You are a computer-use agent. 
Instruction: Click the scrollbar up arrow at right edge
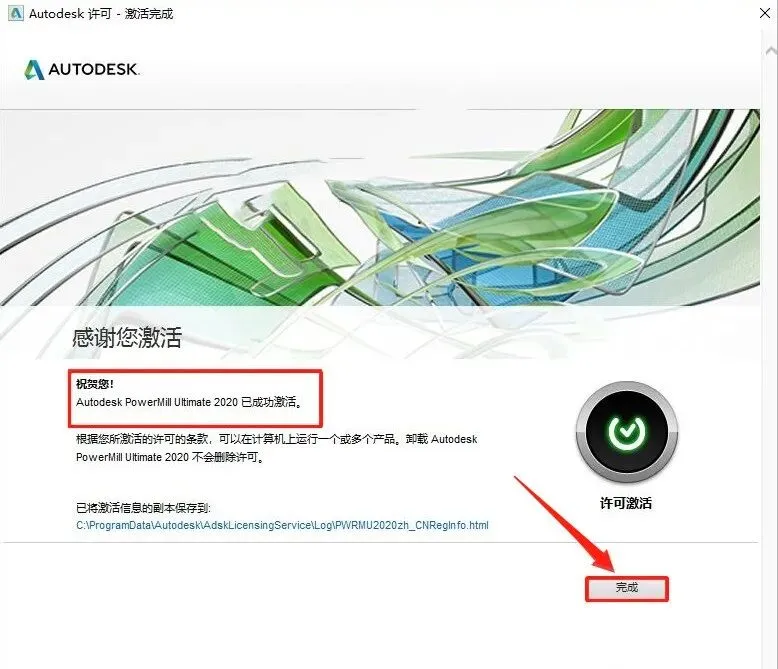(x=771, y=51)
